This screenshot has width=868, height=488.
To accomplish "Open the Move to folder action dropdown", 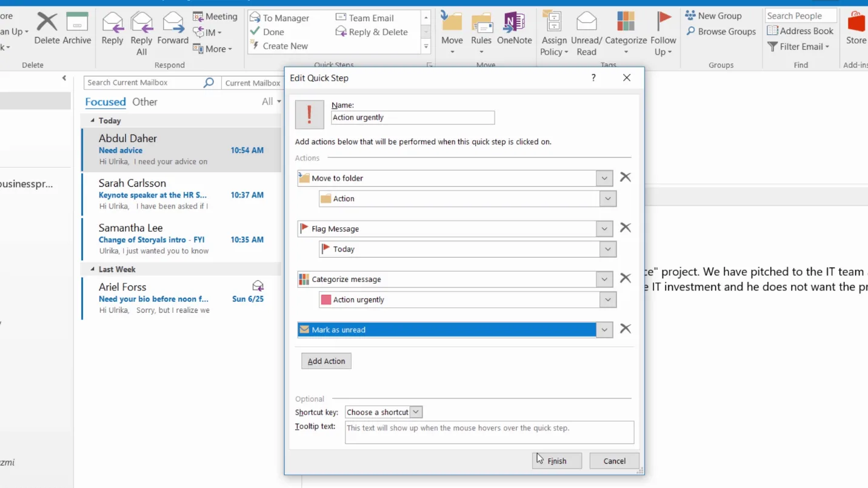I will (604, 178).
